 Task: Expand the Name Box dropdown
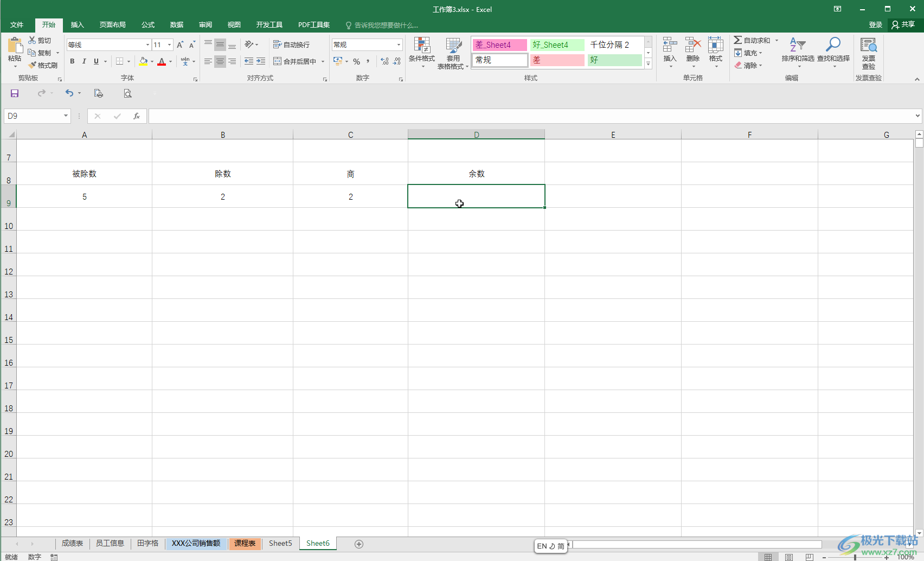tap(66, 116)
